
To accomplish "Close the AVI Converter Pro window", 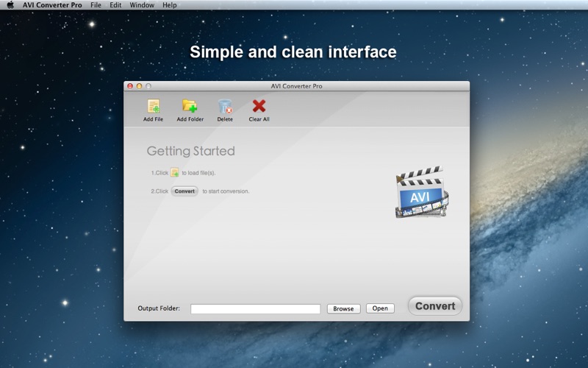I will pyautogui.click(x=130, y=86).
